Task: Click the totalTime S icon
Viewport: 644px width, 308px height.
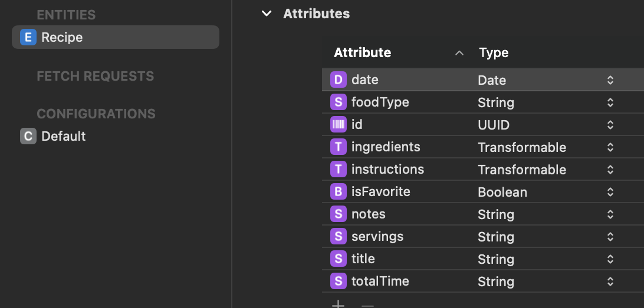Action: (339, 281)
